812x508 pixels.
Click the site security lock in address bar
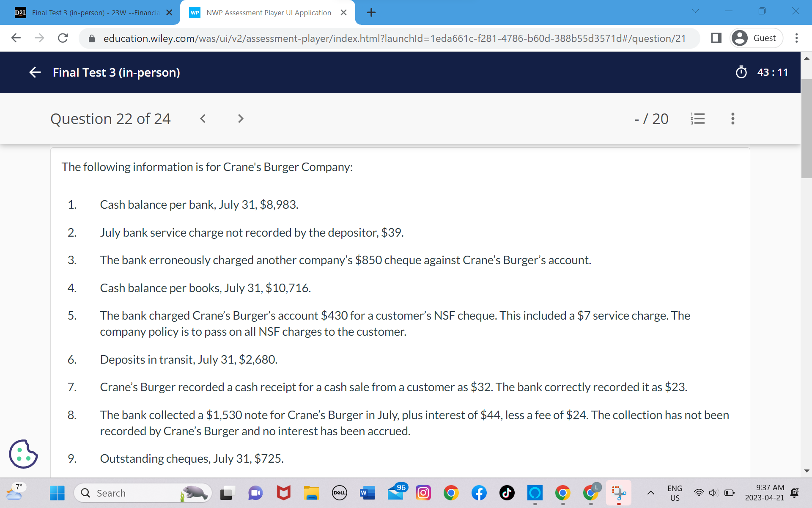[91, 38]
